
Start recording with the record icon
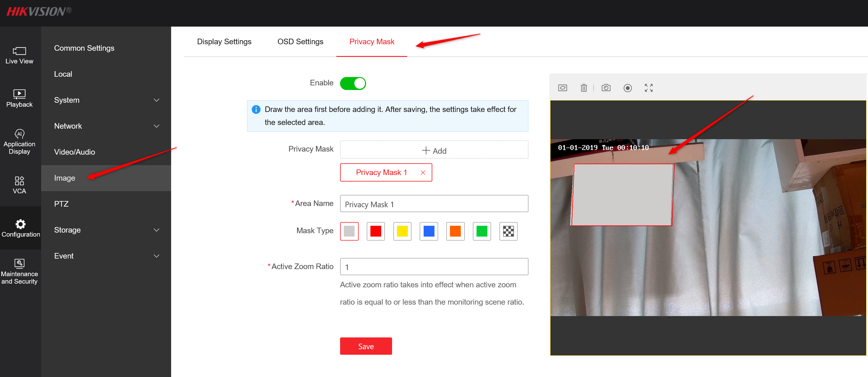[628, 88]
